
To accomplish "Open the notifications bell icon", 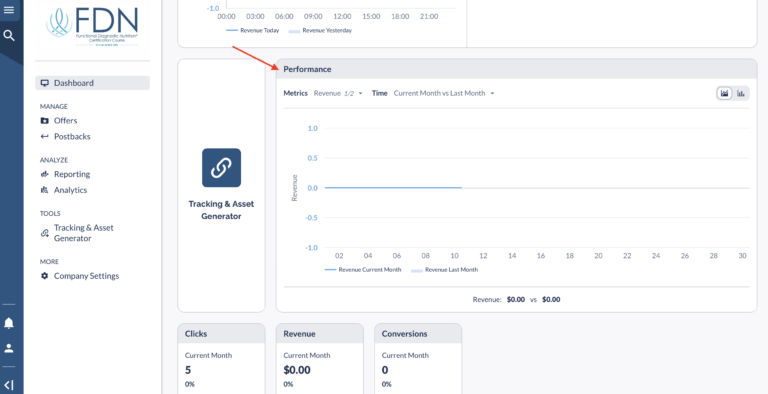I will click(x=9, y=323).
